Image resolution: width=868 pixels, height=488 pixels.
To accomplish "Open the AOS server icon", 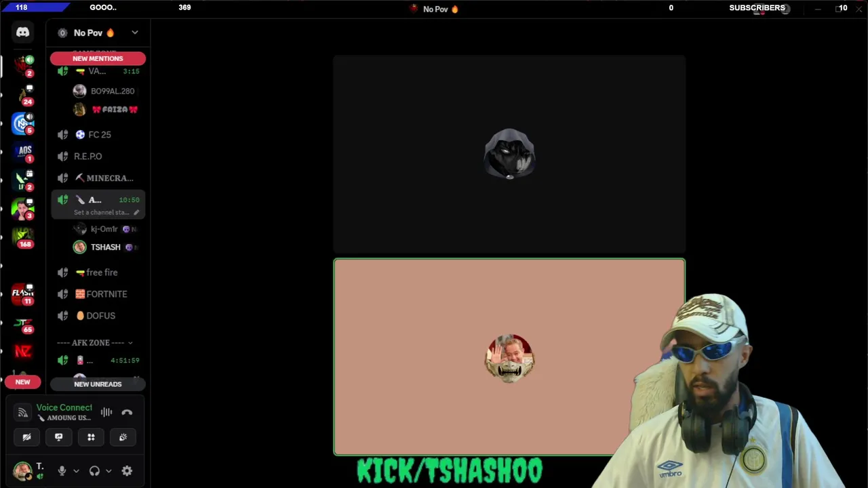I will [x=23, y=152].
